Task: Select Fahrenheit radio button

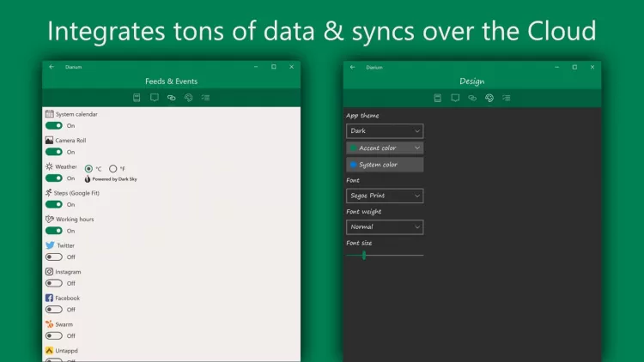Action: coord(113,169)
